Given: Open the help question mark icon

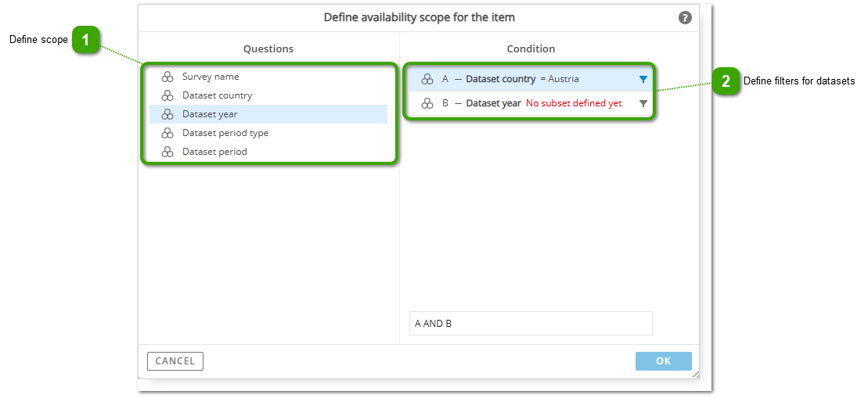Looking at the screenshot, I should coord(685,18).
